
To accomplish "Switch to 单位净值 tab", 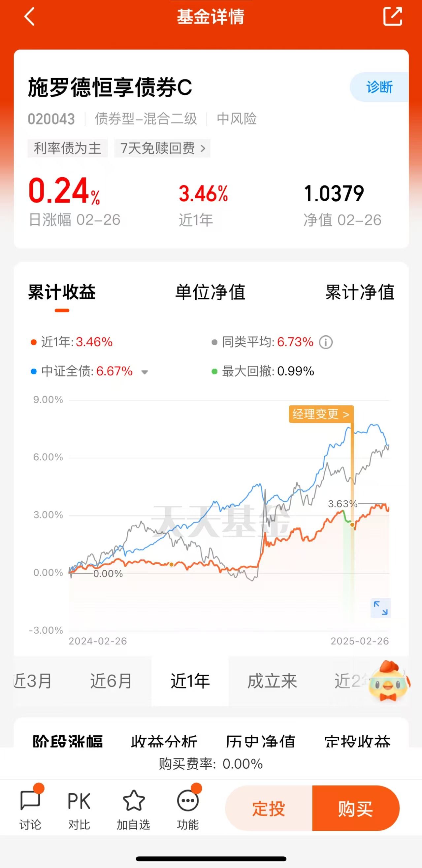I will [210, 292].
